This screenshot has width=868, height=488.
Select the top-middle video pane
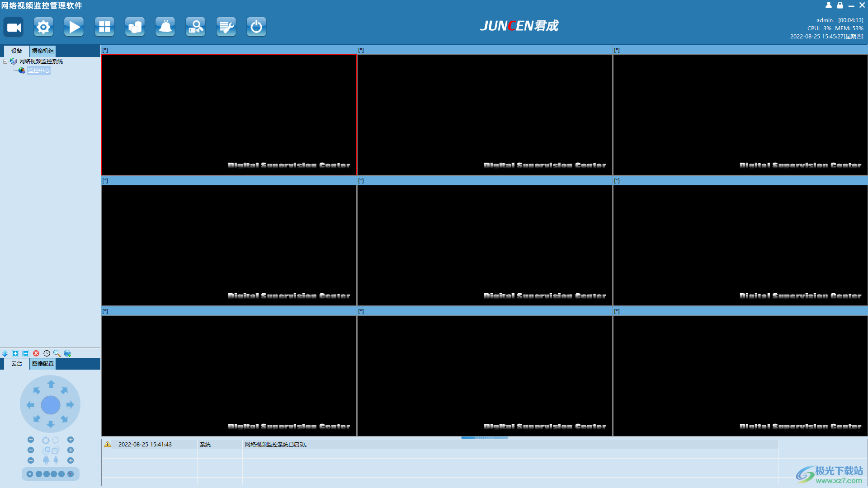pos(485,115)
